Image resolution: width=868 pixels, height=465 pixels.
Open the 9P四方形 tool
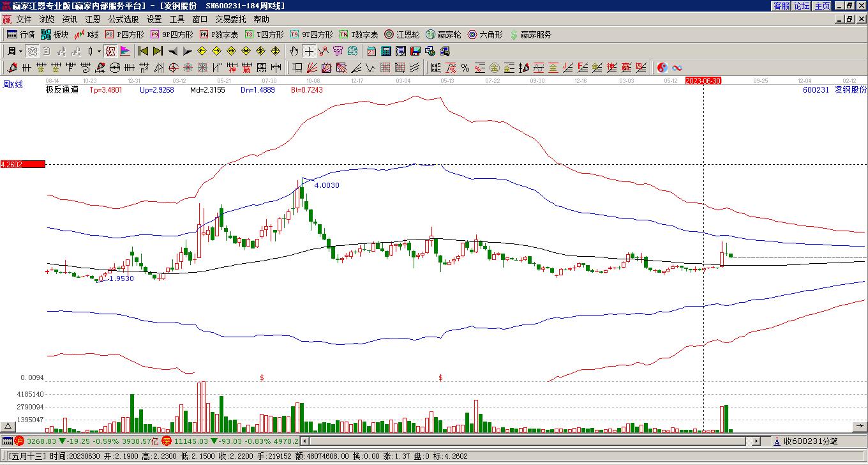(172, 34)
